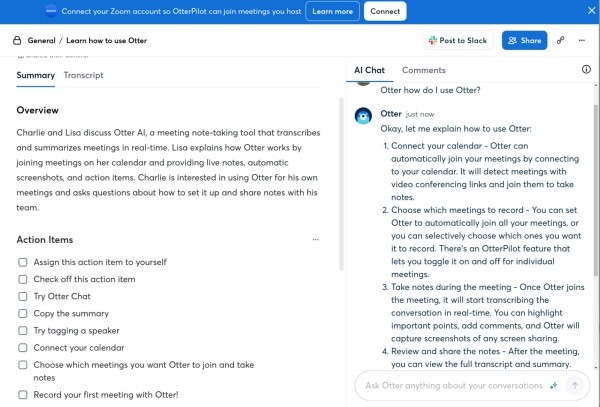Click the send message arrow button
Image resolution: width=600 pixels, height=407 pixels.
(575, 385)
